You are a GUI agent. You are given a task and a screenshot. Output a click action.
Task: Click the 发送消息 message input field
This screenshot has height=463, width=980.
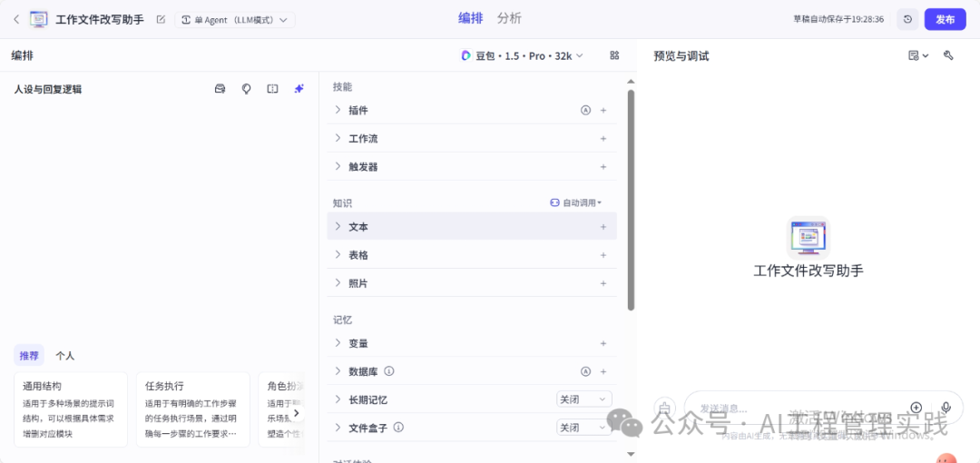(789, 408)
